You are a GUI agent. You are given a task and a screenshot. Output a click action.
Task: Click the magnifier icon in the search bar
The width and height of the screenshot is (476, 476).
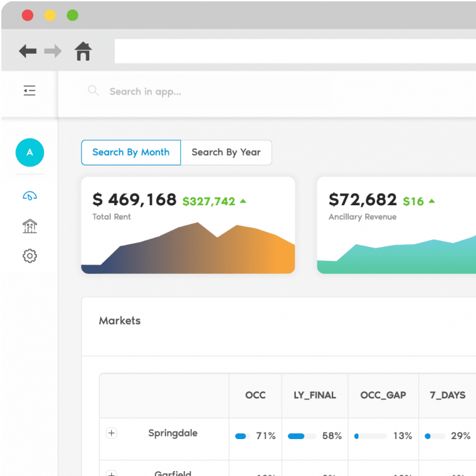click(93, 90)
